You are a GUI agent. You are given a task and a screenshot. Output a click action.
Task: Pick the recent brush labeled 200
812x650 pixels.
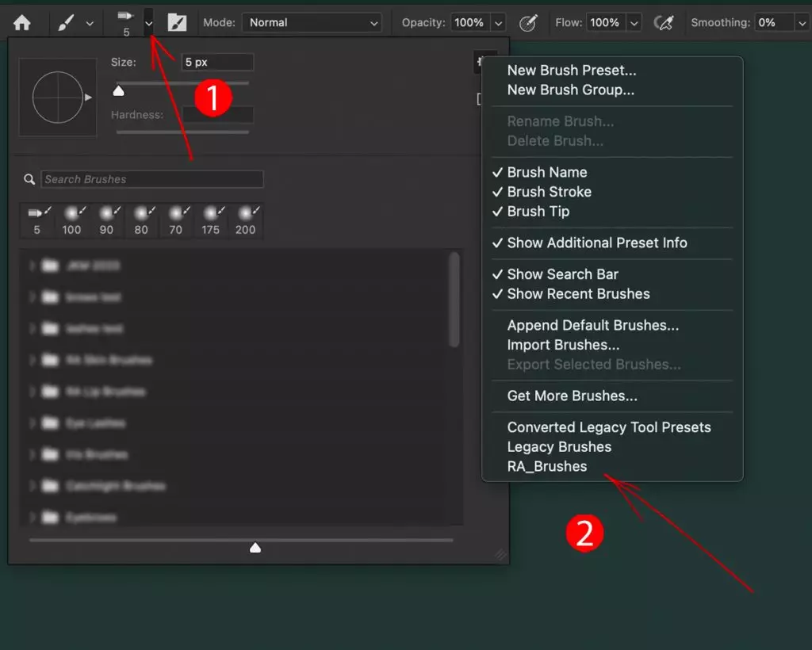[x=246, y=220]
